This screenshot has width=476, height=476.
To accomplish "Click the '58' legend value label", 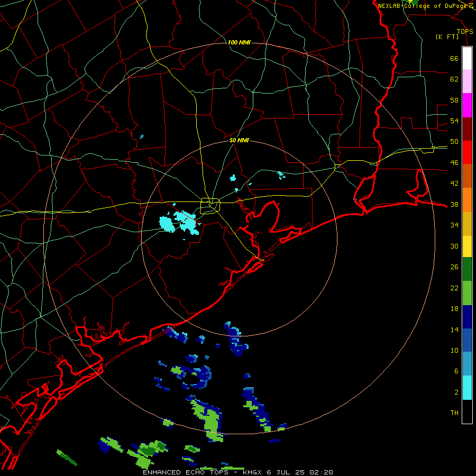I will [454, 100].
